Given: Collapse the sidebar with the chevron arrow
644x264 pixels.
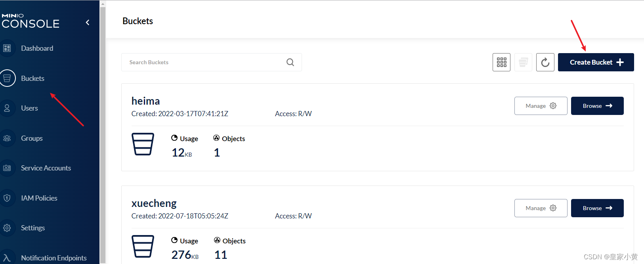Looking at the screenshot, I should 88,23.
